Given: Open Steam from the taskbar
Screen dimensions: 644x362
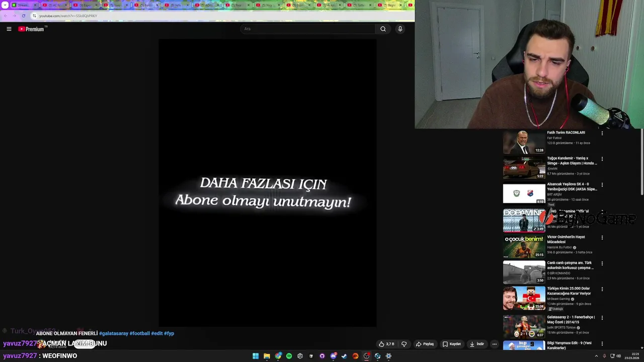Looking at the screenshot, I should click(x=344, y=356).
